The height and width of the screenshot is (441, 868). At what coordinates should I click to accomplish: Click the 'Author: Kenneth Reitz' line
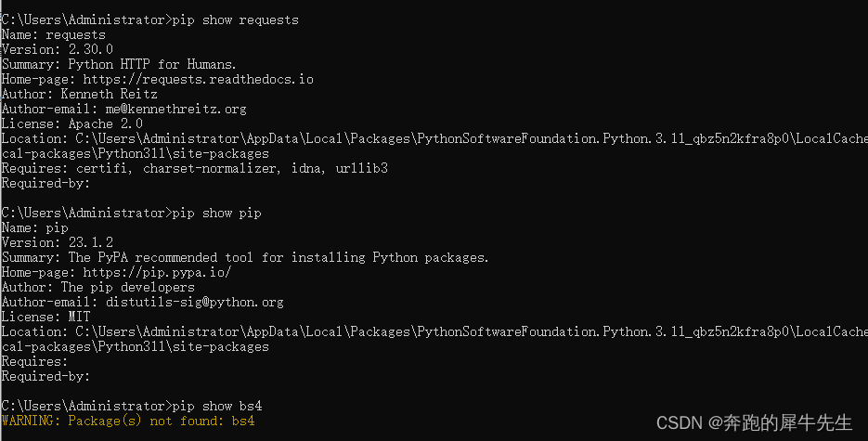point(79,94)
